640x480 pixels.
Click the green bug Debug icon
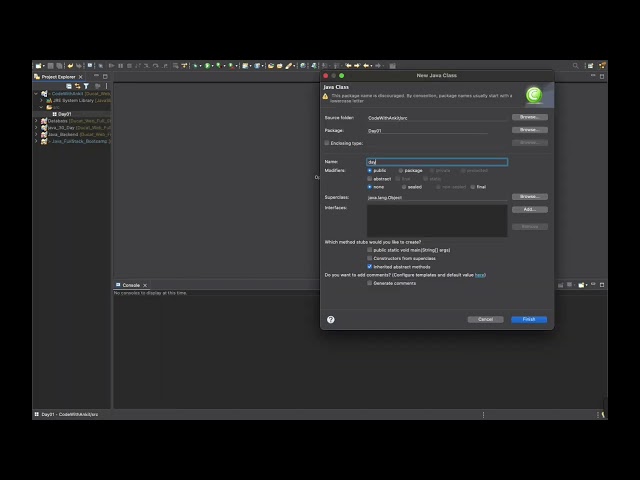click(196, 66)
